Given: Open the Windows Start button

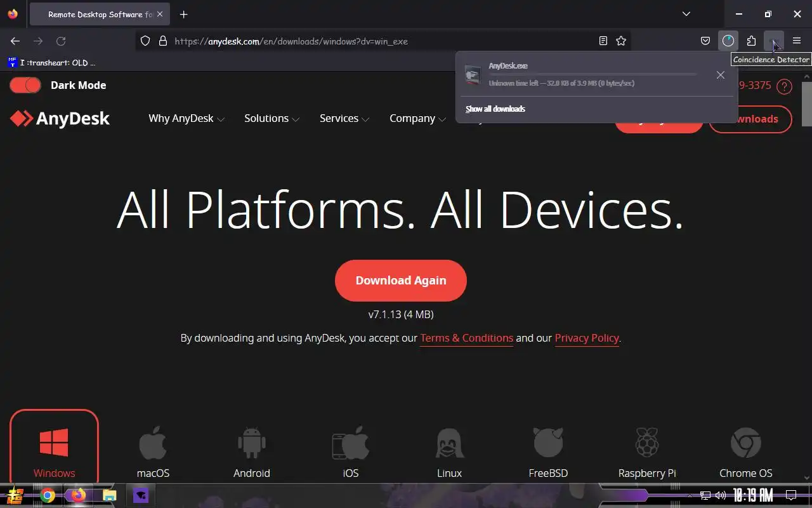Looking at the screenshot, I should 15,495.
